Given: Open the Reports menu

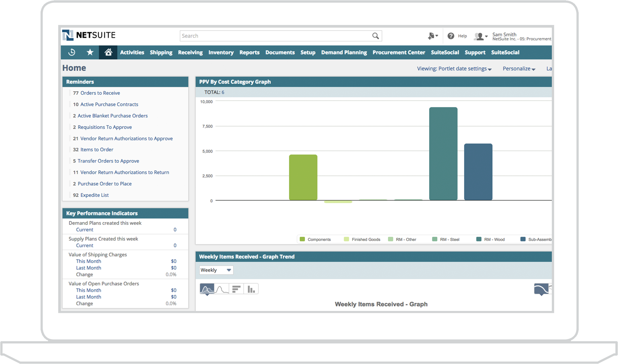Looking at the screenshot, I should point(249,52).
